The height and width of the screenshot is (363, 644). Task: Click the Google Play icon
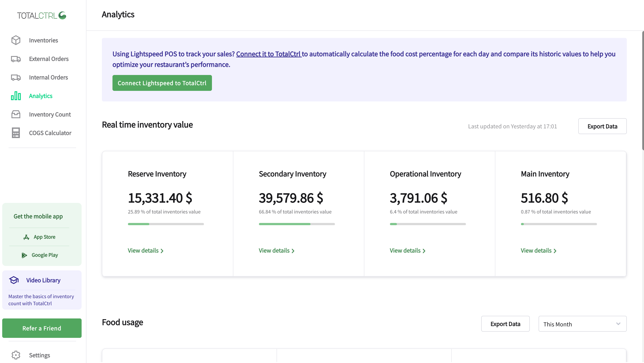24,255
